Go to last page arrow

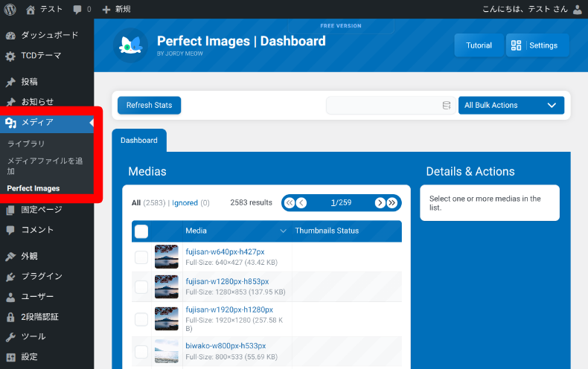click(x=392, y=203)
